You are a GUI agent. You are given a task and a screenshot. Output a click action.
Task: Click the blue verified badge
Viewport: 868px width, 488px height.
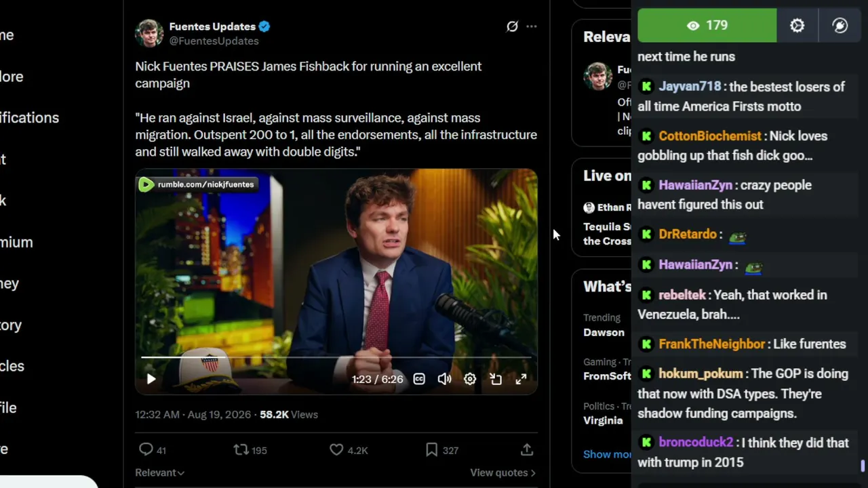(x=264, y=26)
